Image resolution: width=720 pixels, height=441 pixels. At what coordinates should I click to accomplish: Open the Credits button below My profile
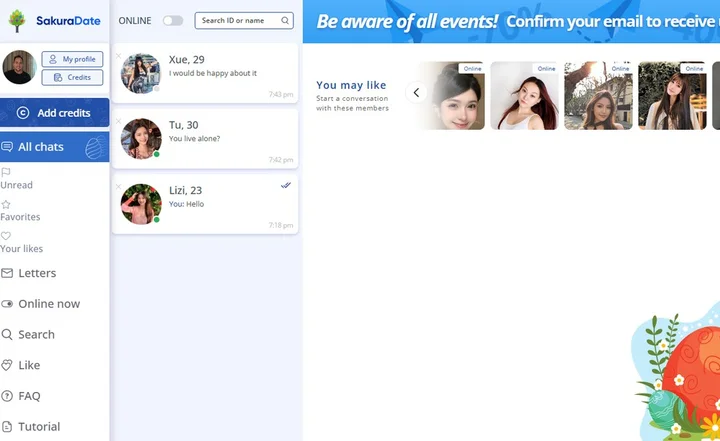coord(72,77)
